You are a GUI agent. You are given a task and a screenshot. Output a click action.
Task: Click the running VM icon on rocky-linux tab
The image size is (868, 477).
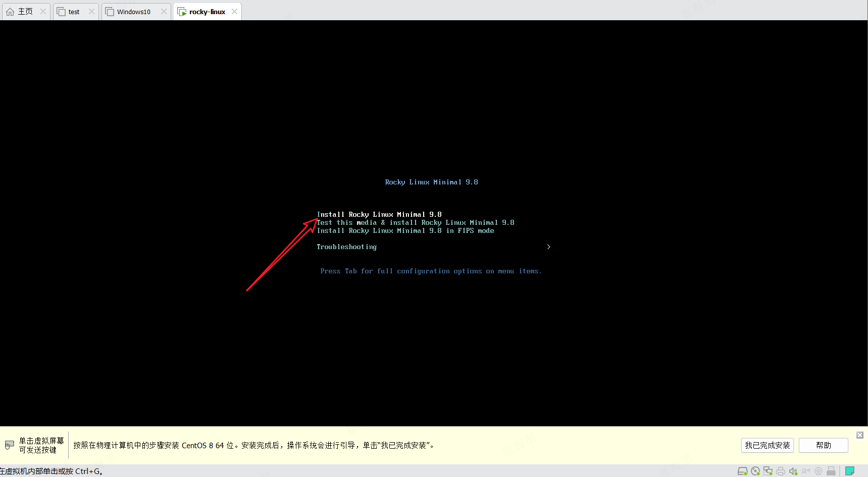tap(182, 12)
